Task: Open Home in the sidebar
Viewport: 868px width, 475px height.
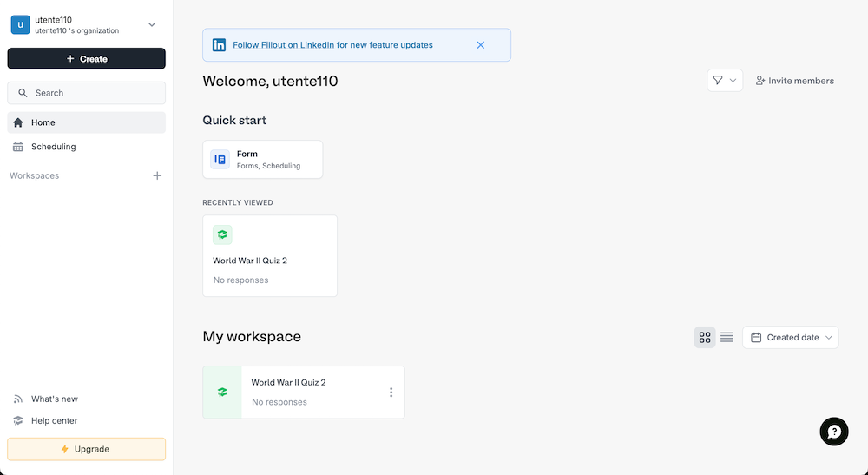Action: point(86,122)
